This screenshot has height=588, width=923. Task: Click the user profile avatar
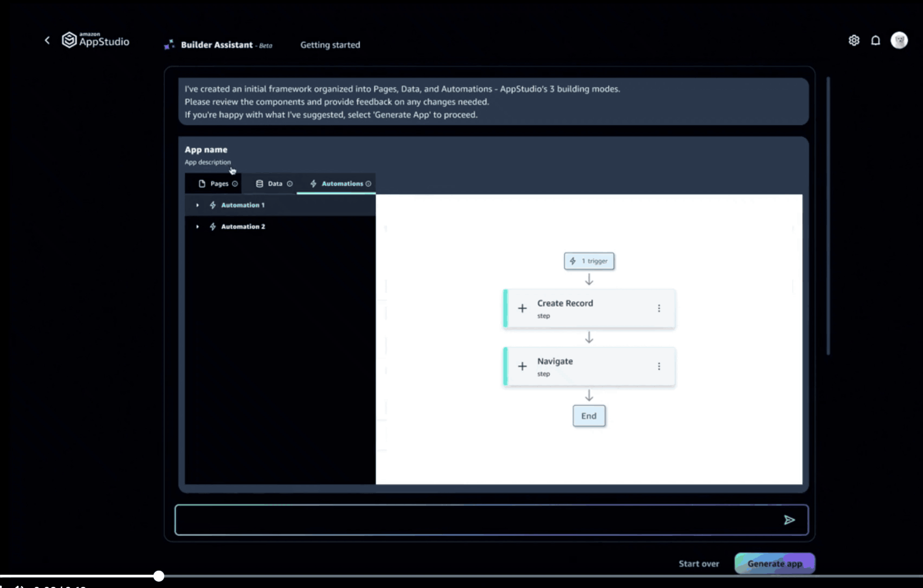pyautogui.click(x=899, y=40)
